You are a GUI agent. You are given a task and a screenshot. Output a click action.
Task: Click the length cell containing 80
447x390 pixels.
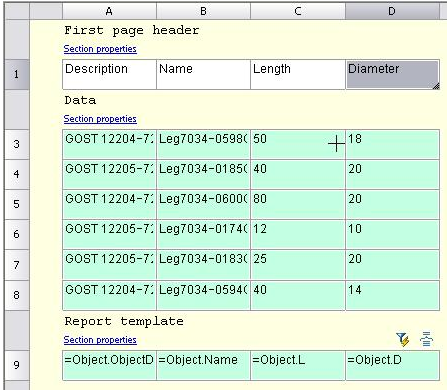click(298, 204)
